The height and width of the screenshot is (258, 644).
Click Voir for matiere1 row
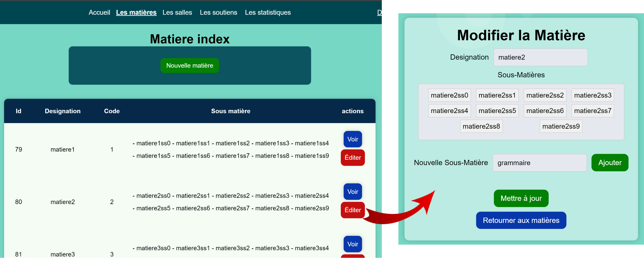pos(352,139)
